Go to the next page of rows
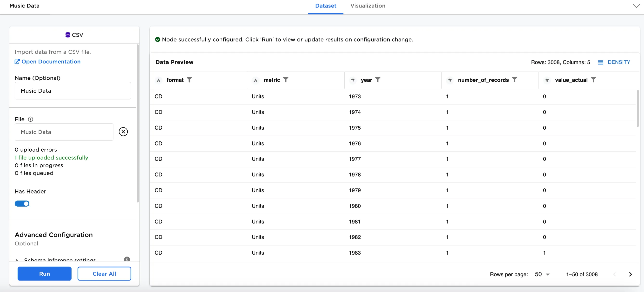644x292 pixels. pos(630,274)
